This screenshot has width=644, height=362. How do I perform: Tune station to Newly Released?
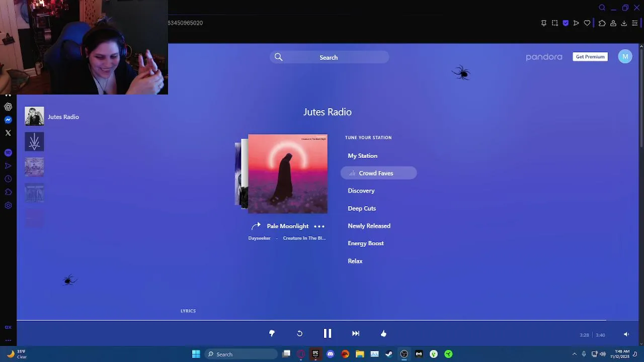tap(369, 226)
